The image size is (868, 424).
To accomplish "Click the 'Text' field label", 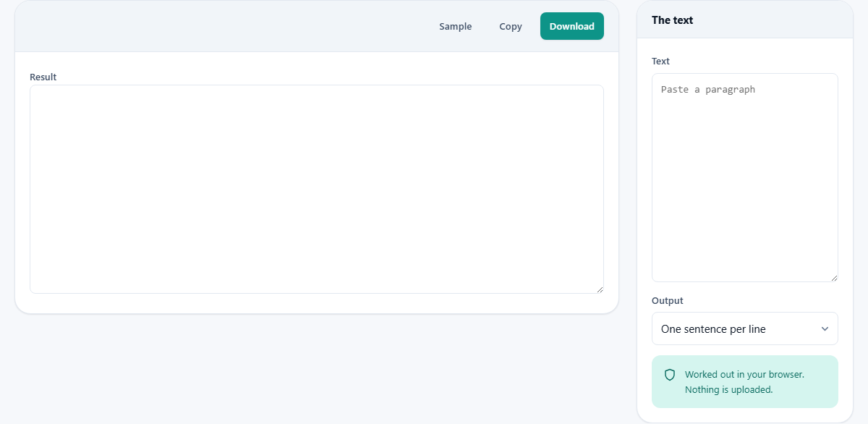I will (x=661, y=62).
